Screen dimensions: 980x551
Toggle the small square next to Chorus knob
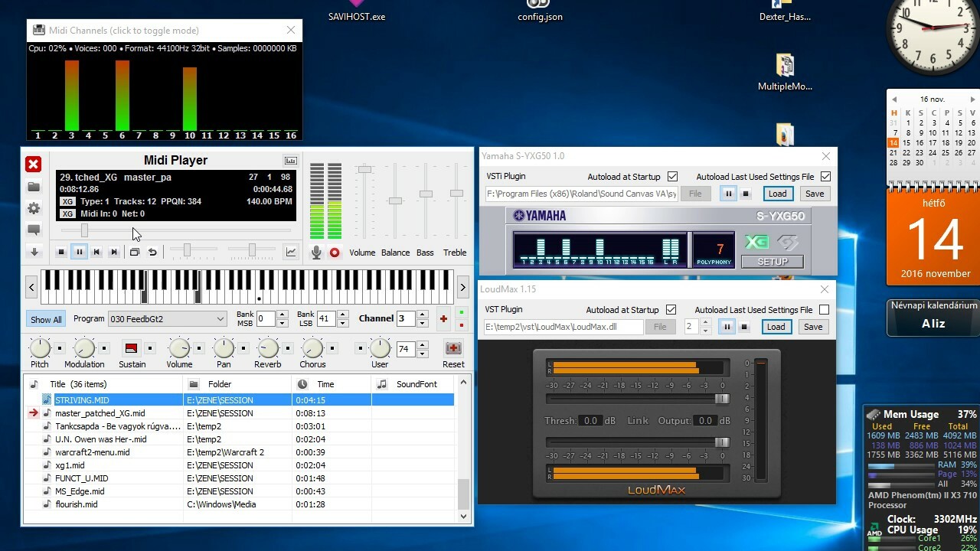(332, 348)
